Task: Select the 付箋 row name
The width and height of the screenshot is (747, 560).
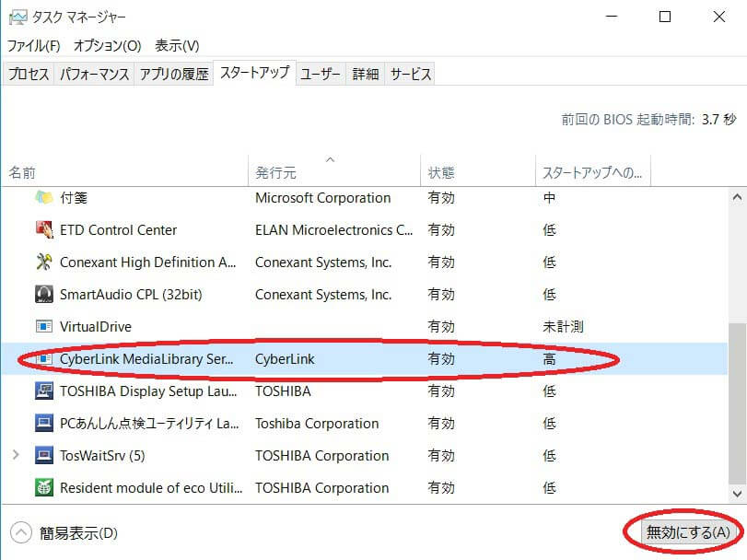Action: pyautogui.click(x=74, y=198)
